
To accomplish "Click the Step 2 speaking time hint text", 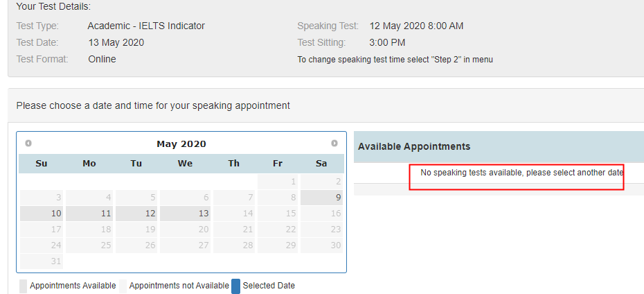I will pos(395,60).
